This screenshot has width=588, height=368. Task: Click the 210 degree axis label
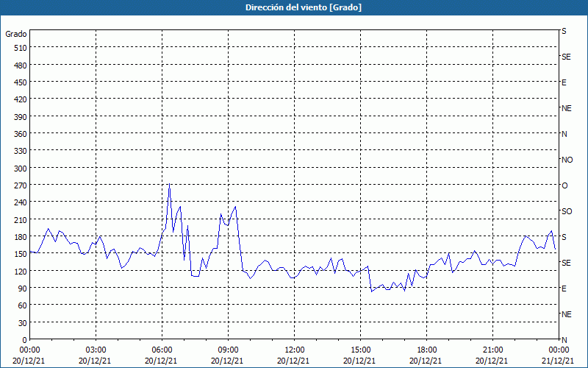[x=21, y=219]
